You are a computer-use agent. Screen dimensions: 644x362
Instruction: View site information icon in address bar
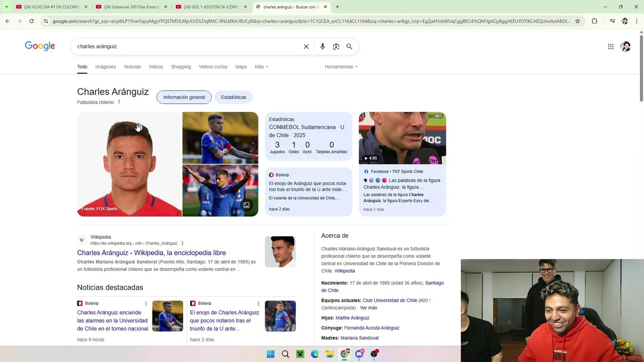coord(46,21)
